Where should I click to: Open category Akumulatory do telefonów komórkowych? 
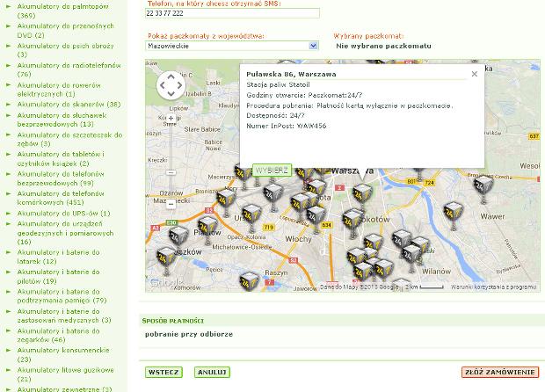(61, 198)
